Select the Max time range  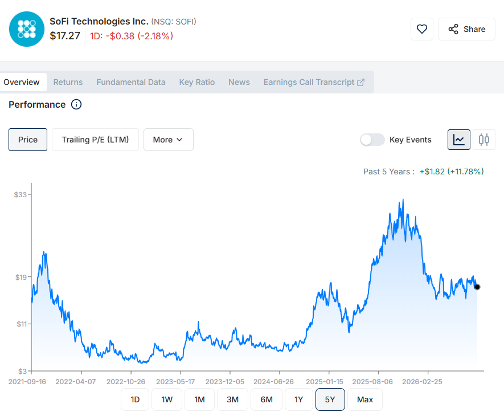click(365, 399)
